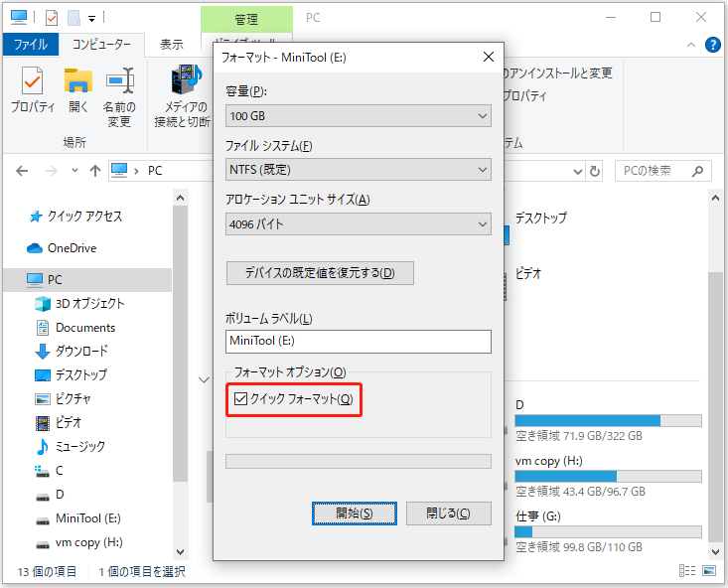Click into the volume label input field
This screenshot has width=728, height=588.
(358, 342)
